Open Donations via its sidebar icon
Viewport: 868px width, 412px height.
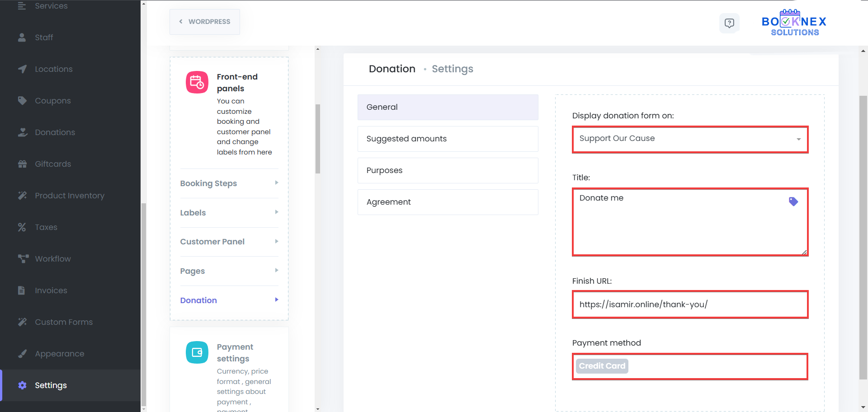[22, 132]
